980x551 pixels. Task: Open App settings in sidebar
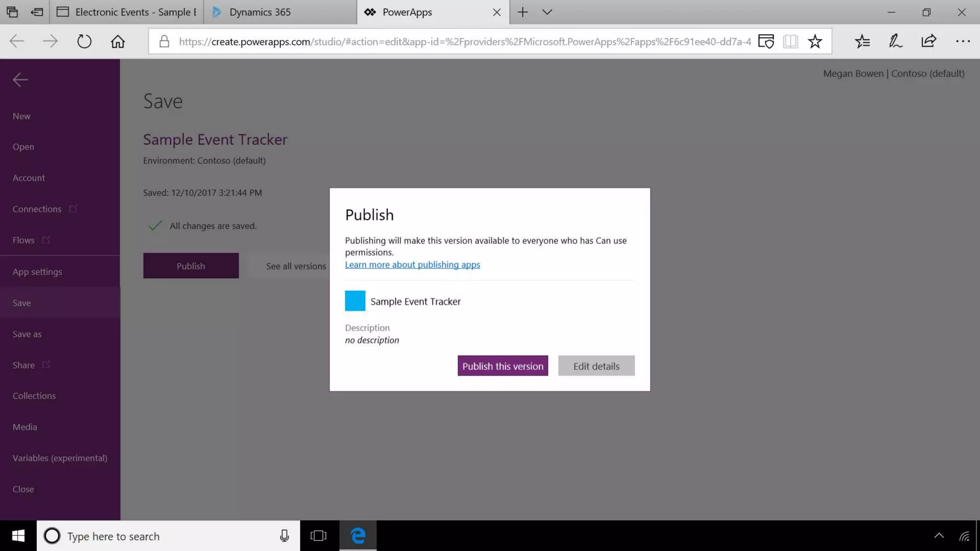(37, 272)
